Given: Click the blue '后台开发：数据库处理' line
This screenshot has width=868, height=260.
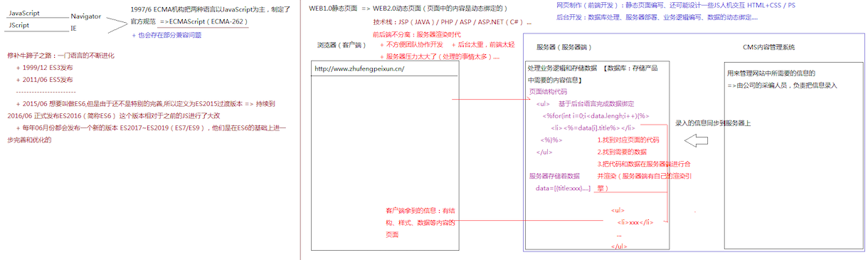Looking at the screenshot, I should [657, 16].
